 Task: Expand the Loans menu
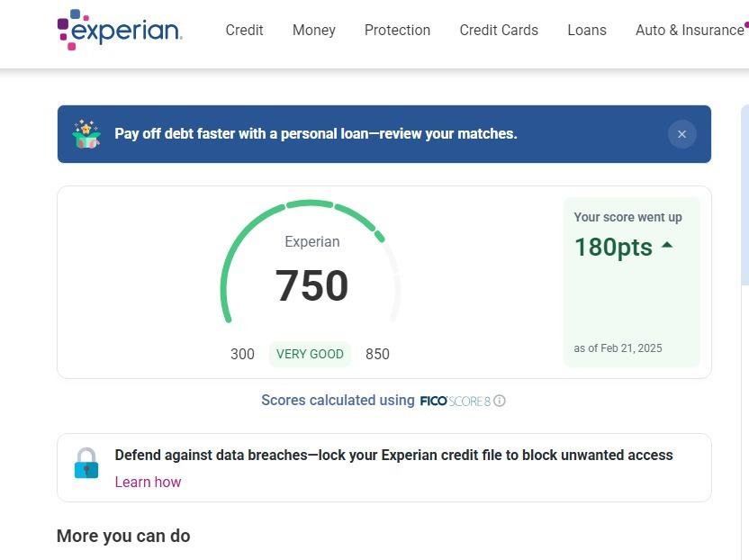[587, 30]
